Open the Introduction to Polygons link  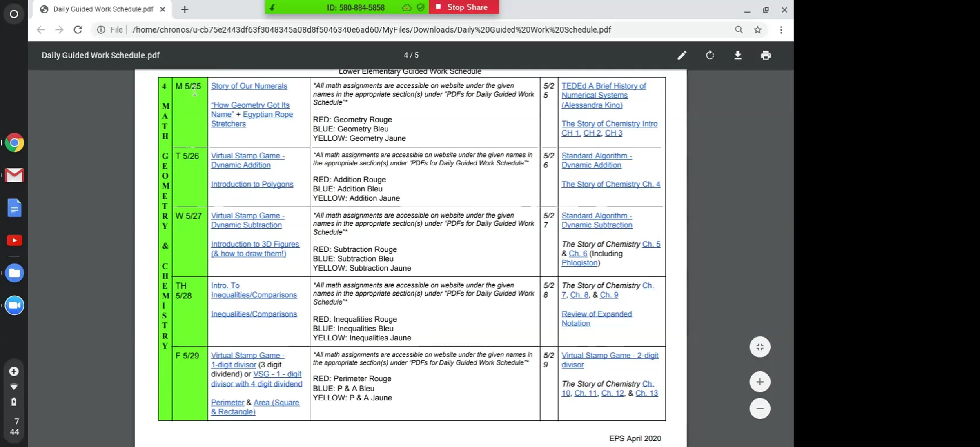pos(252,184)
